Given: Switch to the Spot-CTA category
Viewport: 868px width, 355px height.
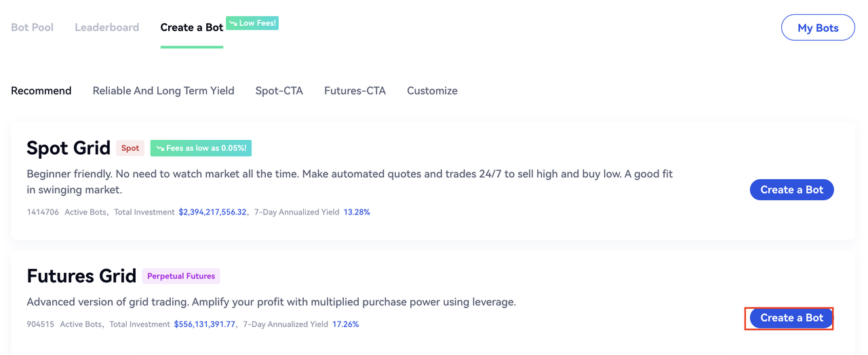Looking at the screenshot, I should pyautogui.click(x=279, y=90).
